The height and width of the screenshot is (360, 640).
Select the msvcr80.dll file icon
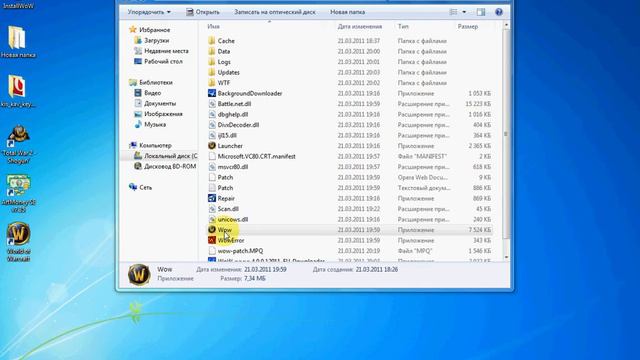tap(211, 167)
